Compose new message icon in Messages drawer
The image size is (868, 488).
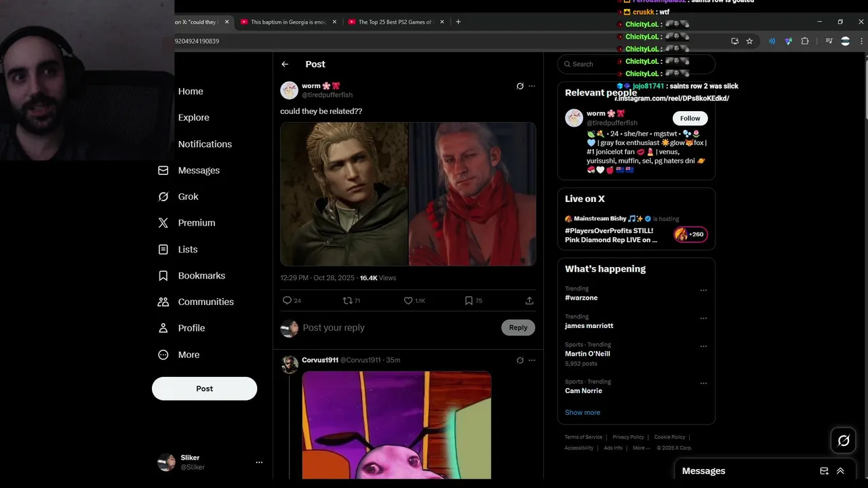[x=824, y=471]
